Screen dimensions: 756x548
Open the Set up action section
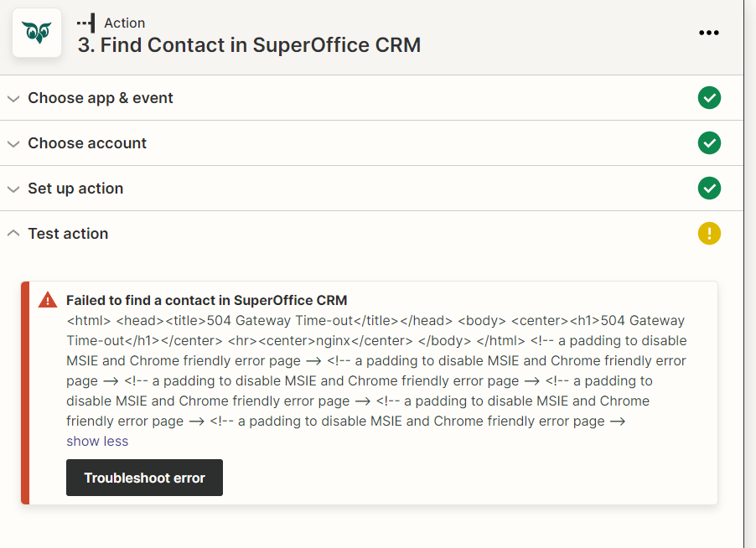[x=371, y=188]
